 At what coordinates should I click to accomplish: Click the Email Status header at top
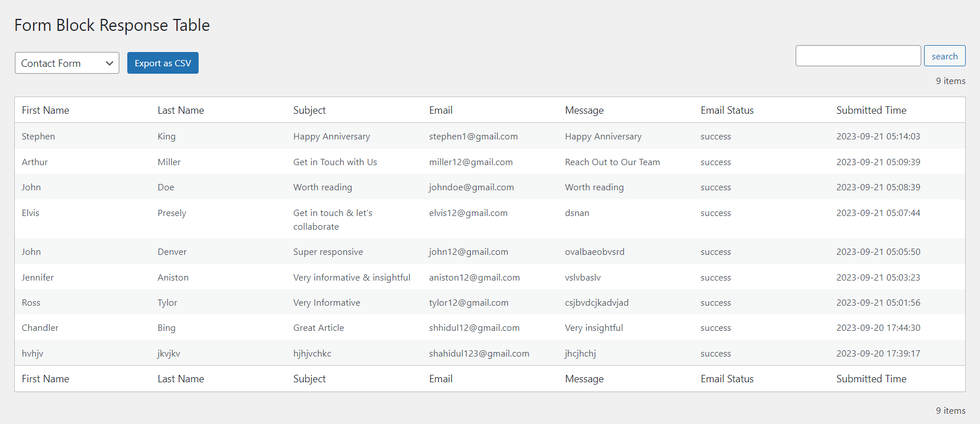pos(727,110)
